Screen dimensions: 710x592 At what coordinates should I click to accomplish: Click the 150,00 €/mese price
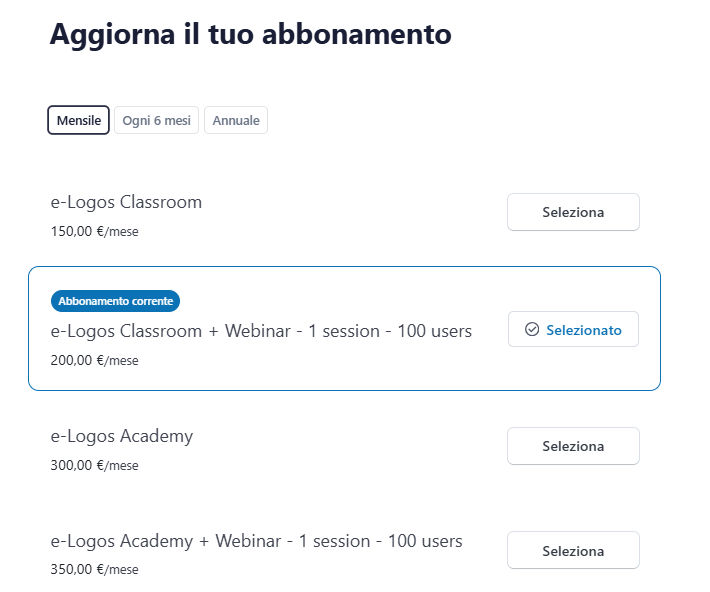click(94, 231)
